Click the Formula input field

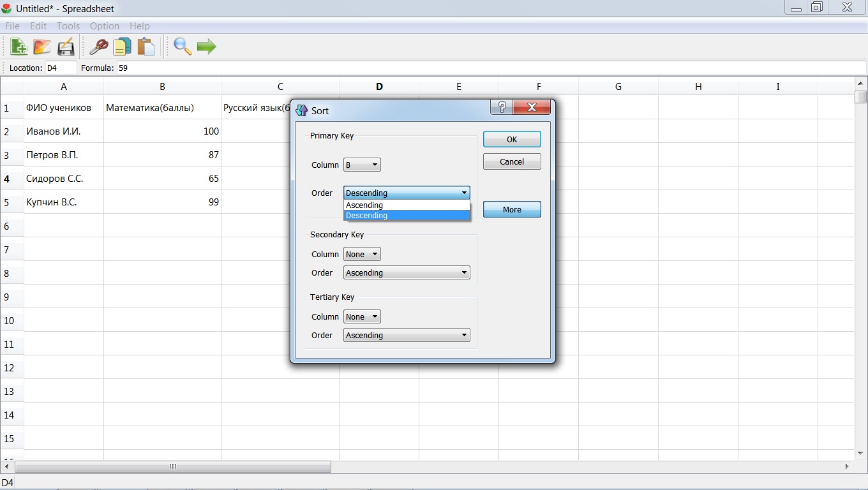(490, 68)
